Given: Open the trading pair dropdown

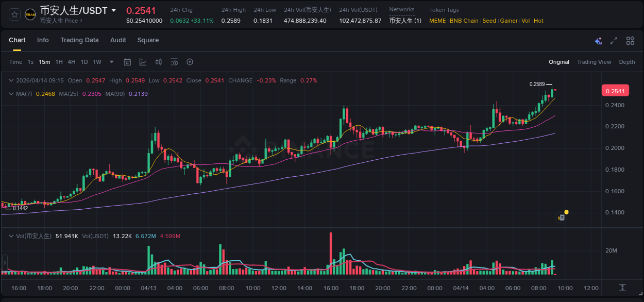Looking at the screenshot, I should tap(113, 10).
